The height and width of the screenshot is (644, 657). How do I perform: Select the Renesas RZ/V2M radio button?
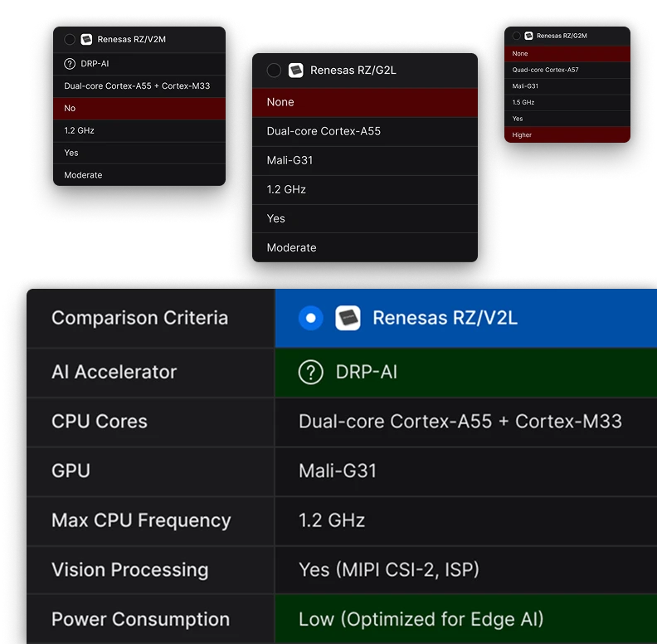click(x=70, y=40)
